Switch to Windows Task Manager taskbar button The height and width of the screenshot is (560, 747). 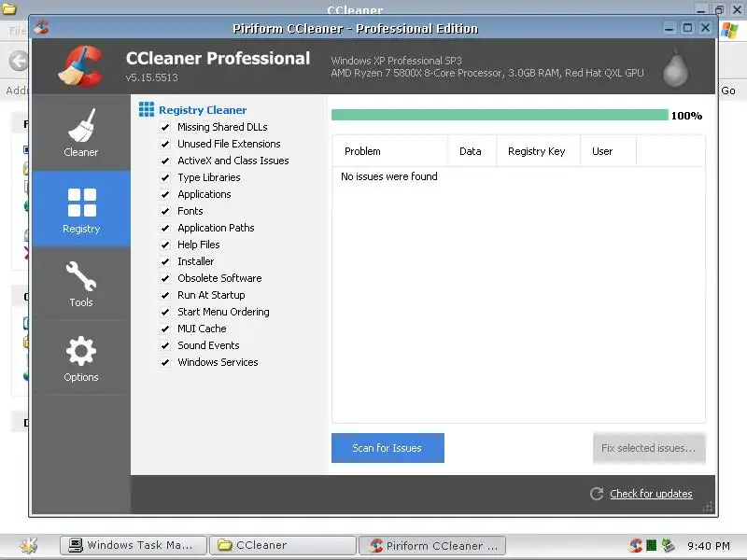tap(134, 545)
